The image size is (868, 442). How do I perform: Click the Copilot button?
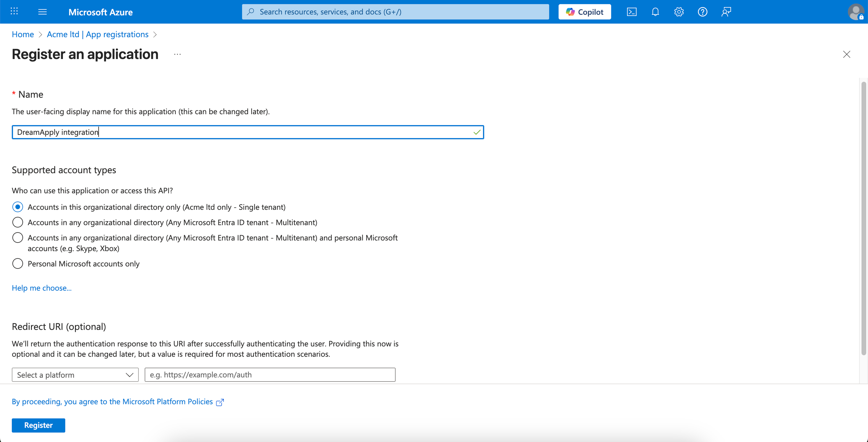tap(585, 12)
